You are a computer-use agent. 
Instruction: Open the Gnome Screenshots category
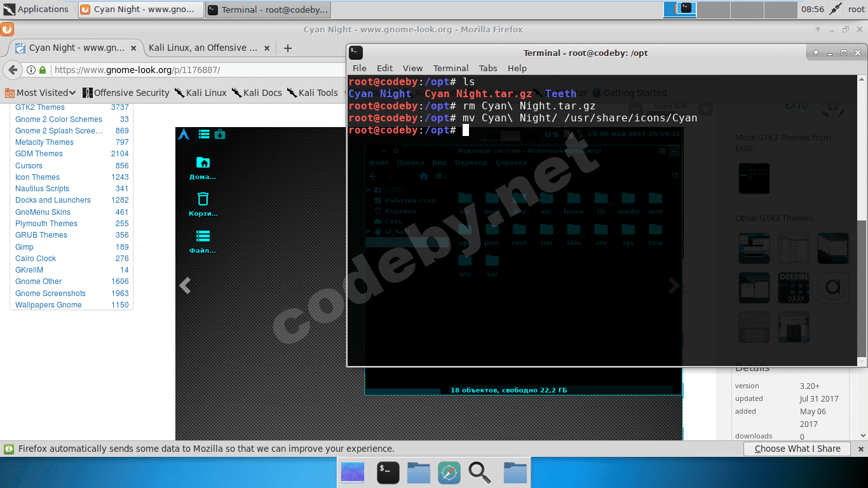click(50, 294)
